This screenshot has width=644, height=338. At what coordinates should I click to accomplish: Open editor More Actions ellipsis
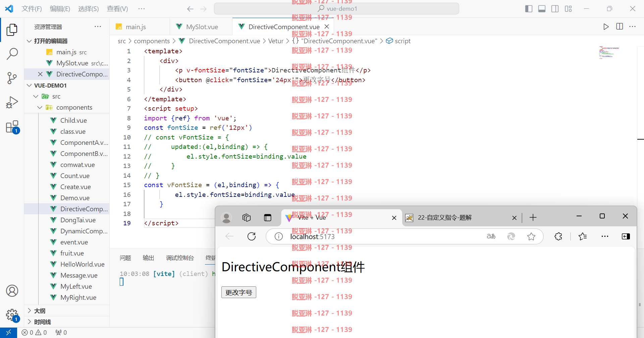(x=633, y=26)
